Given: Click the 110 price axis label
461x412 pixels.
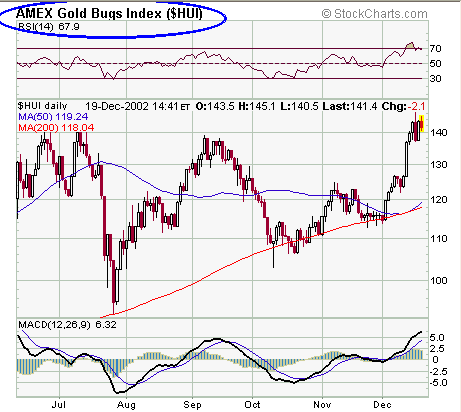Looking at the screenshot, I should (x=438, y=238).
